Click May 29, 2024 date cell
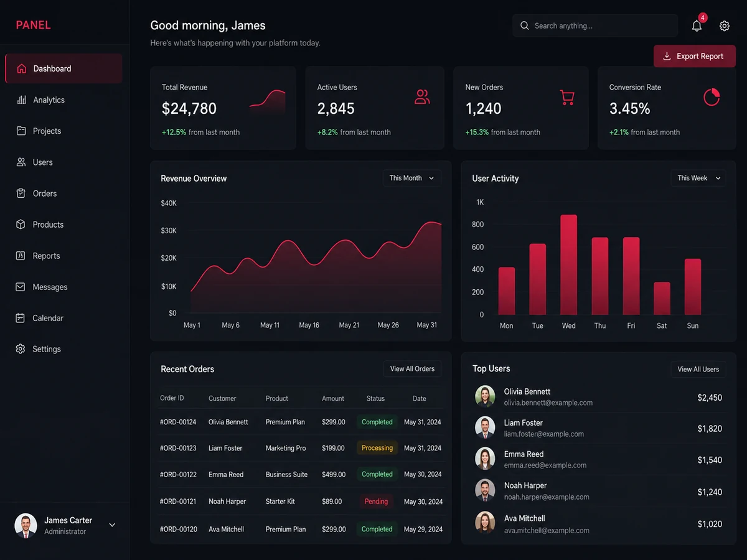 (x=423, y=529)
